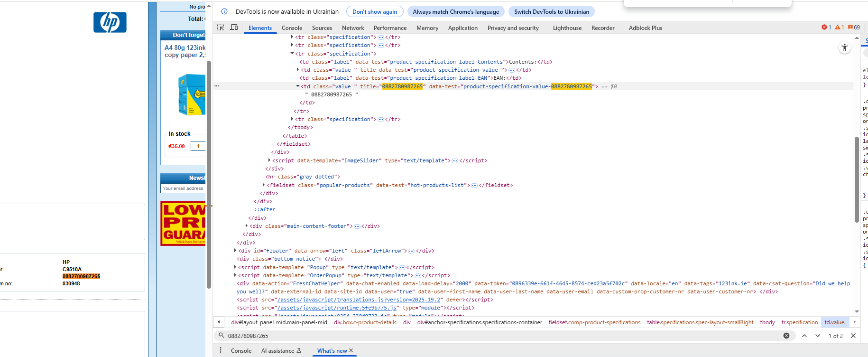Click the ellipsis in the floater div node
868x357 pixels.
[411, 251]
